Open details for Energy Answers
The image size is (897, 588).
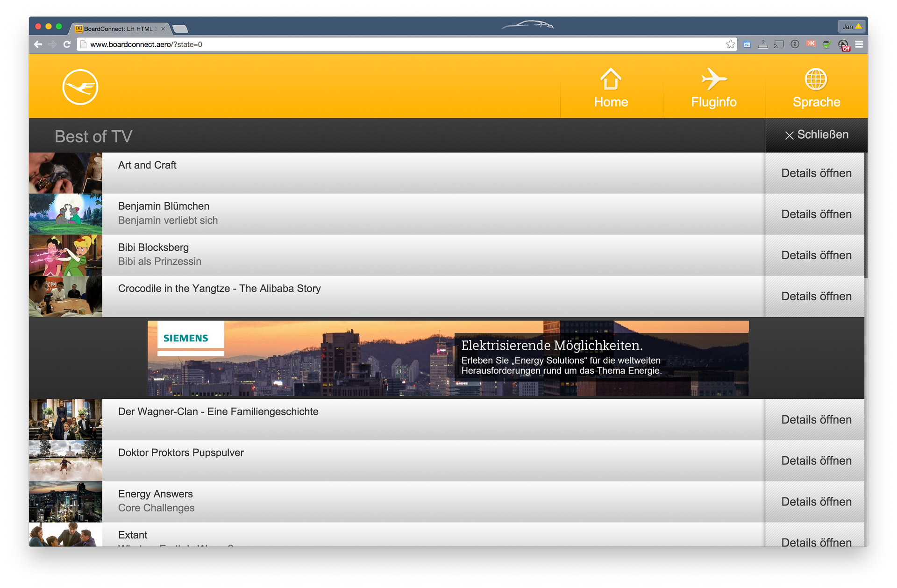815,502
